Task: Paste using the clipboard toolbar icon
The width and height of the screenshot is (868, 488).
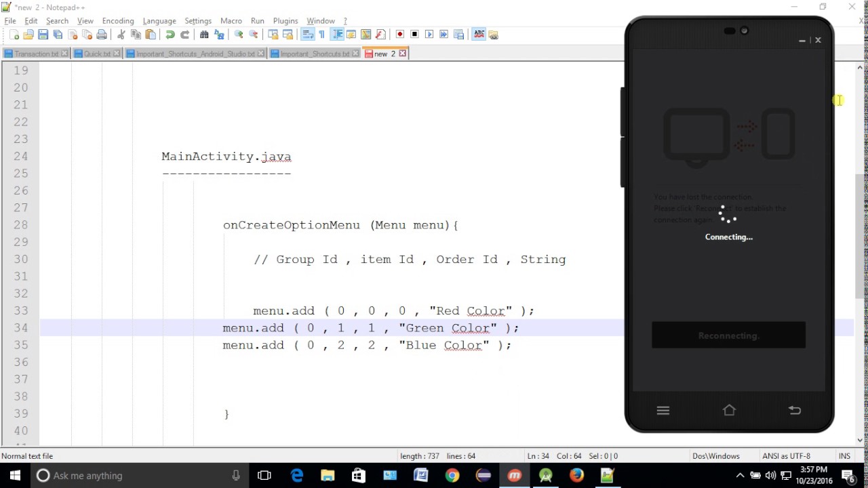Action: pyautogui.click(x=151, y=35)
